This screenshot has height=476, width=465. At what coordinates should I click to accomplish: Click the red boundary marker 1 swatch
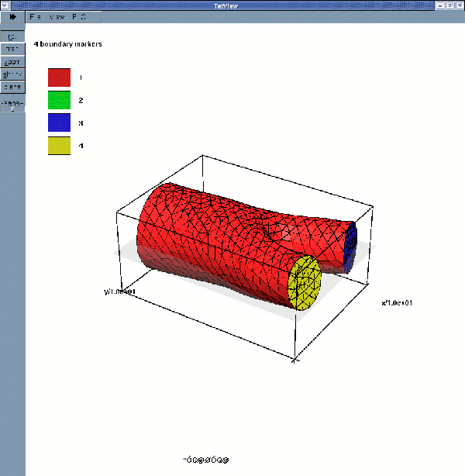59,78
